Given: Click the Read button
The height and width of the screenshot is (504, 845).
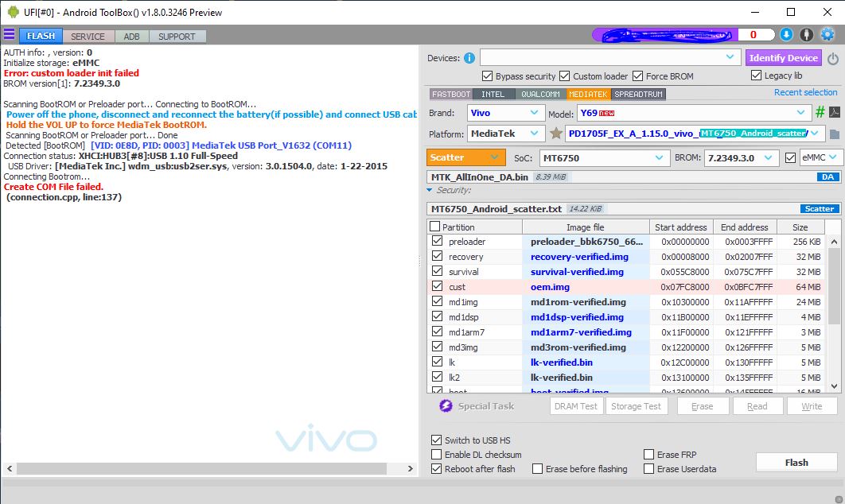Looking at the screenshot, I should click(757, 406).
